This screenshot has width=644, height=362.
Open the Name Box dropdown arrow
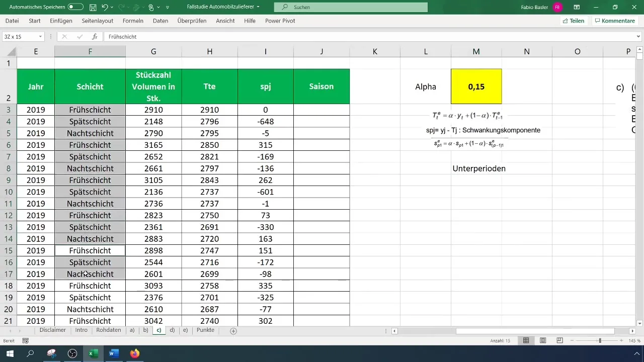click(40, 37)
